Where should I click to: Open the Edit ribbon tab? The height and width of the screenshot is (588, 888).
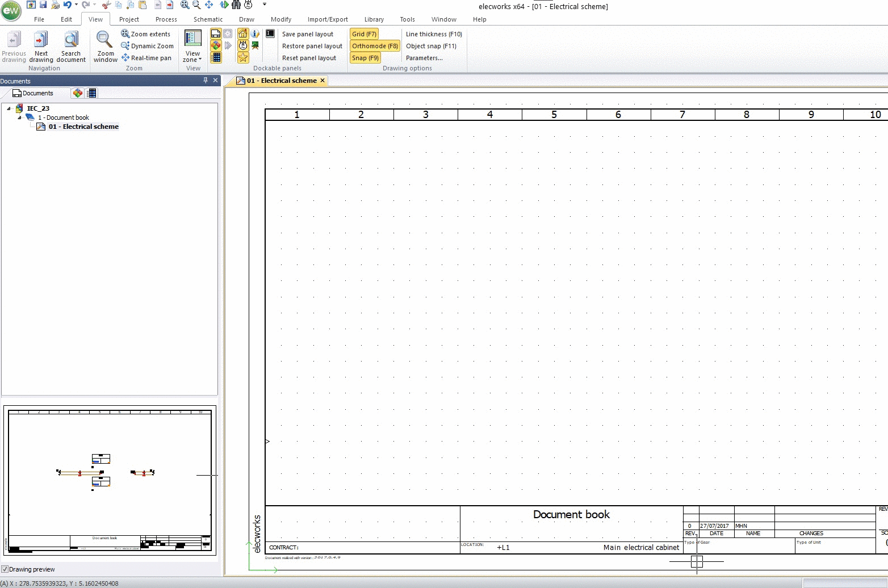tap(66, 19)
